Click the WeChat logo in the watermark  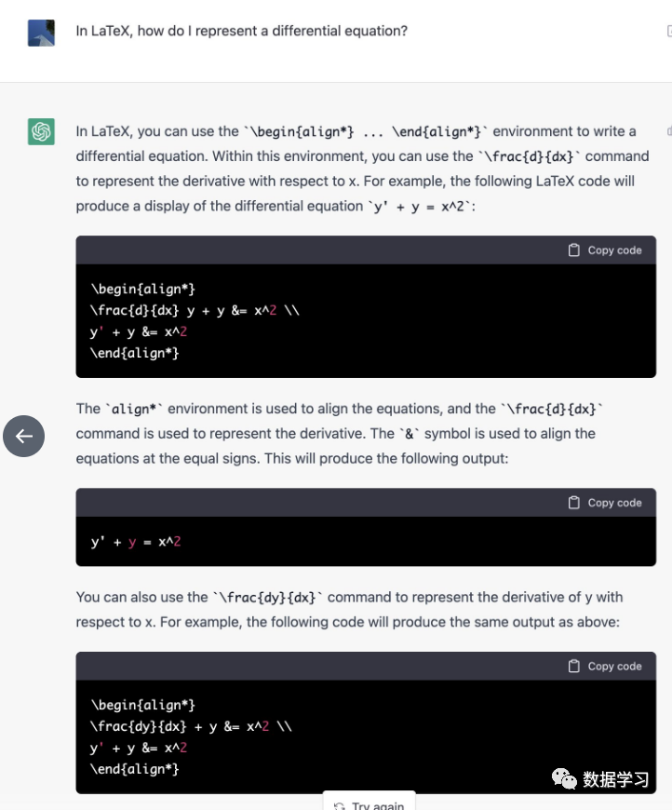pos(563,778)
